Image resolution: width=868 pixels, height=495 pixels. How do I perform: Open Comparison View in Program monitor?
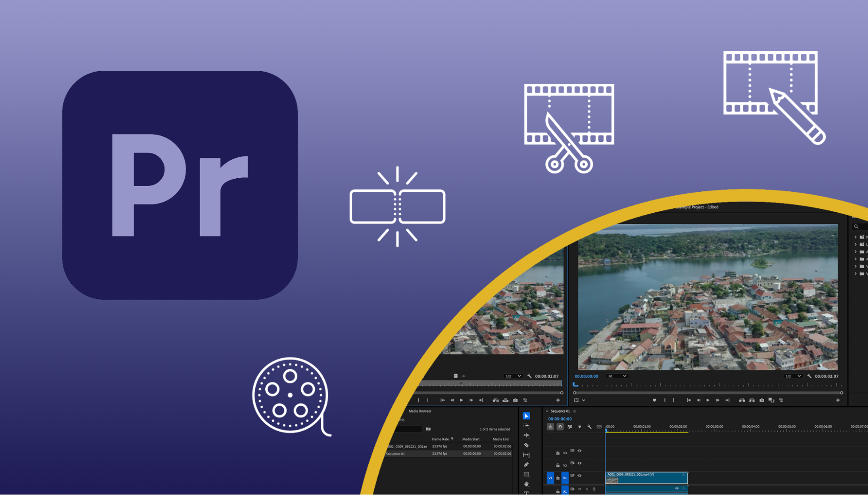click(x=771, y=400)
